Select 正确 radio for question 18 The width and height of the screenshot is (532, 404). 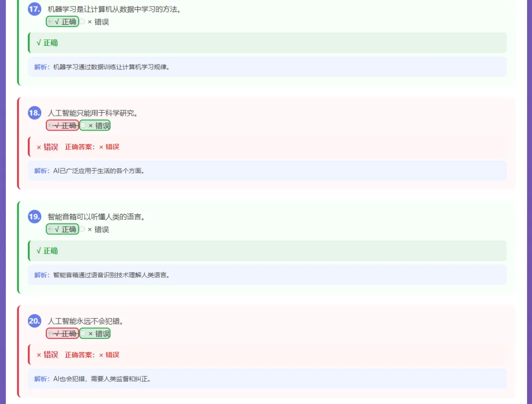tap(50, 125)
